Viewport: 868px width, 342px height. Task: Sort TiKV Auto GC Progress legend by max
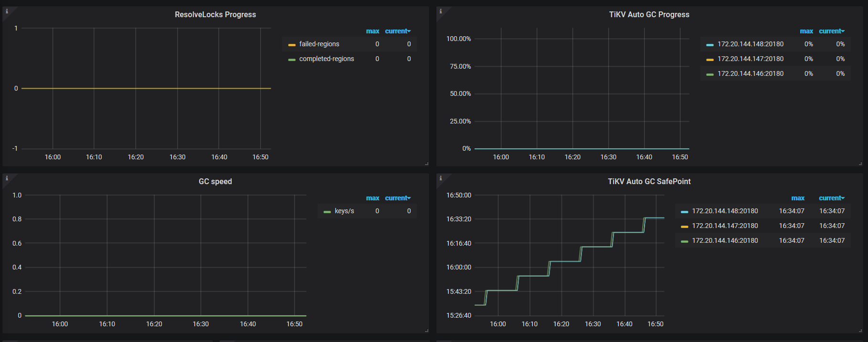tap(806, 31)
